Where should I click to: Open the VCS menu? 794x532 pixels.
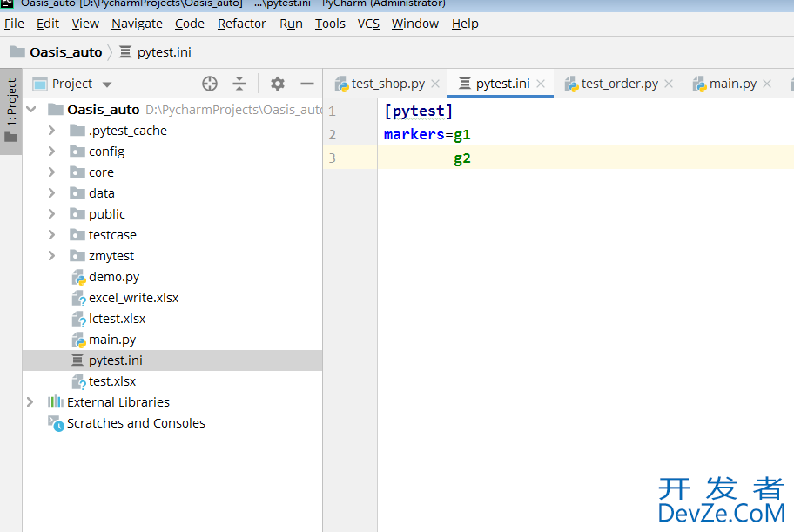point(368,24)
